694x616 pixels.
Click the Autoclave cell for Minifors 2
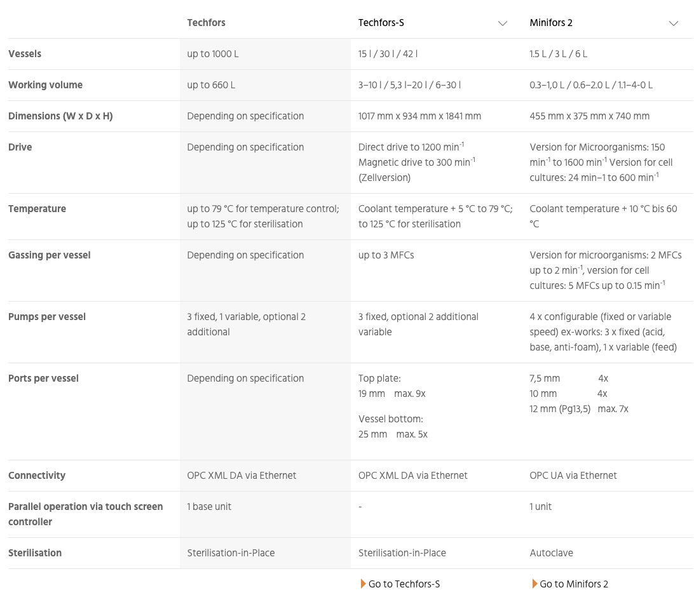pos(551,552)
